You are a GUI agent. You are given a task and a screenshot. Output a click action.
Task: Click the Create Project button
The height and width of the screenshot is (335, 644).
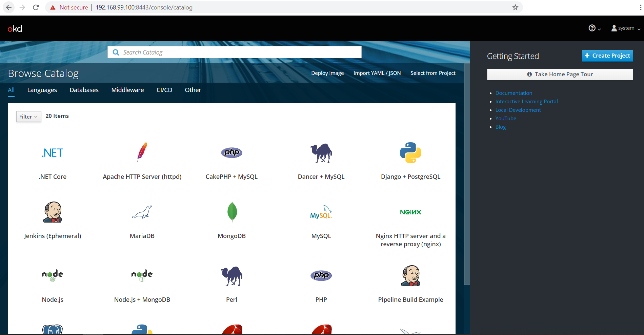click(x=607, y=56)
